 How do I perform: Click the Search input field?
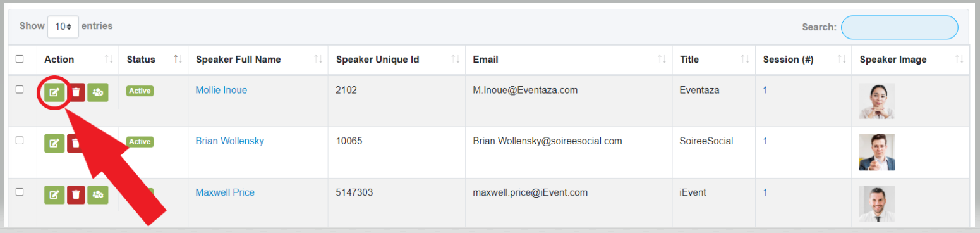[900, 27]
